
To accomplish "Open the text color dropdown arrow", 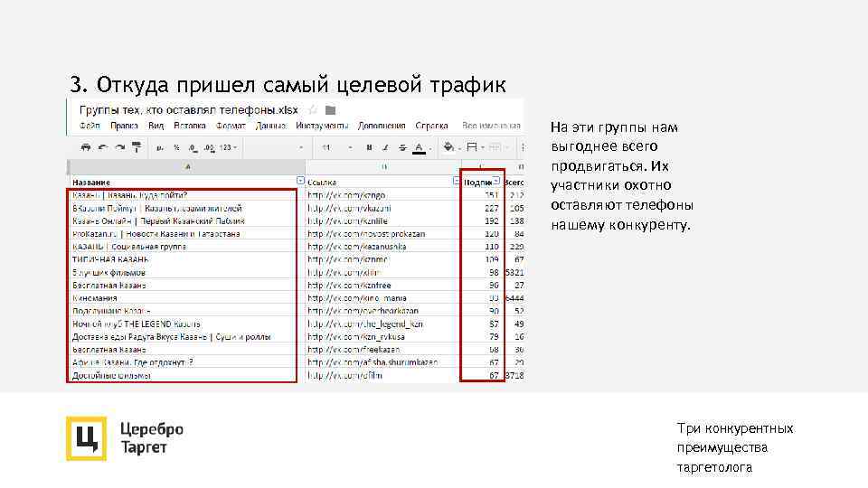I will point(430,148).
